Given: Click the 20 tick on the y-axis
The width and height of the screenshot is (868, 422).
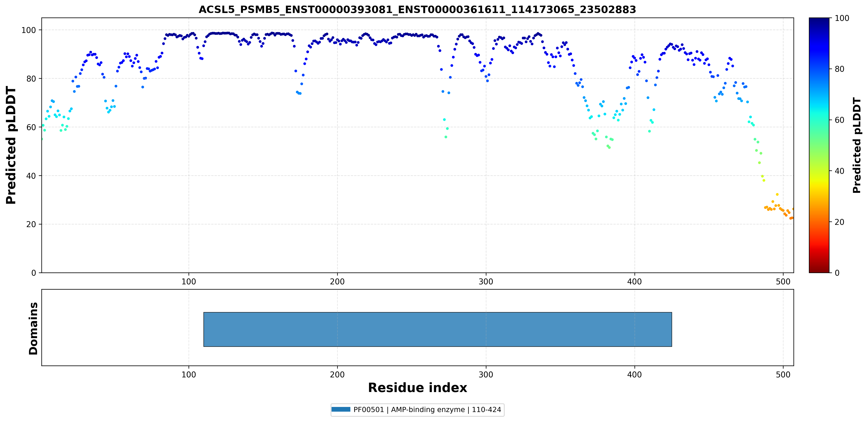Looking at the screenshot, I should tap(31, 224).
